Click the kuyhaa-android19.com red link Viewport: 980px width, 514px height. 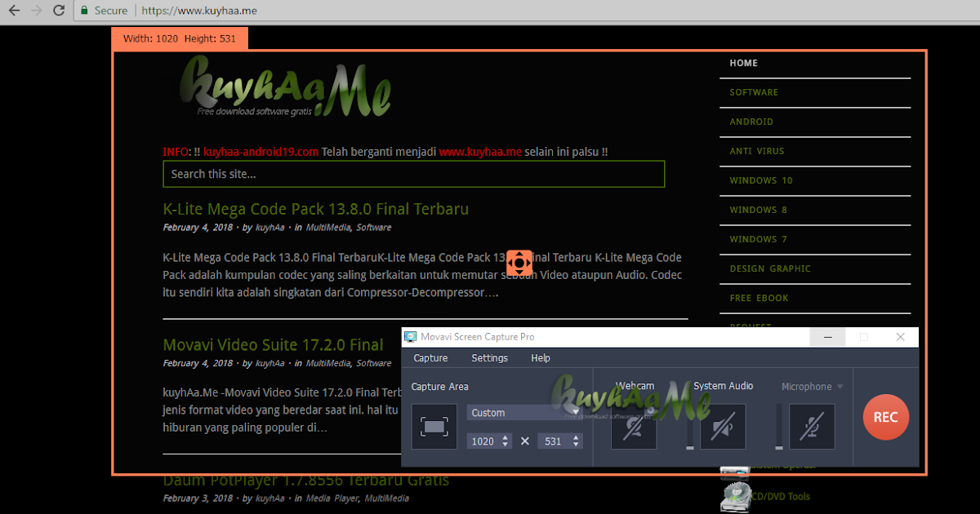[x=261, y=152]
